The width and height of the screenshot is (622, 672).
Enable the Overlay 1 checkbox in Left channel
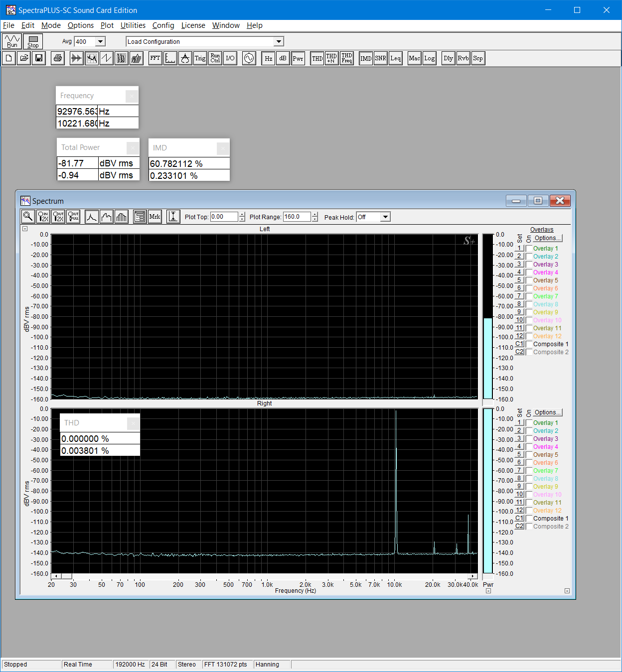(529, 249)
